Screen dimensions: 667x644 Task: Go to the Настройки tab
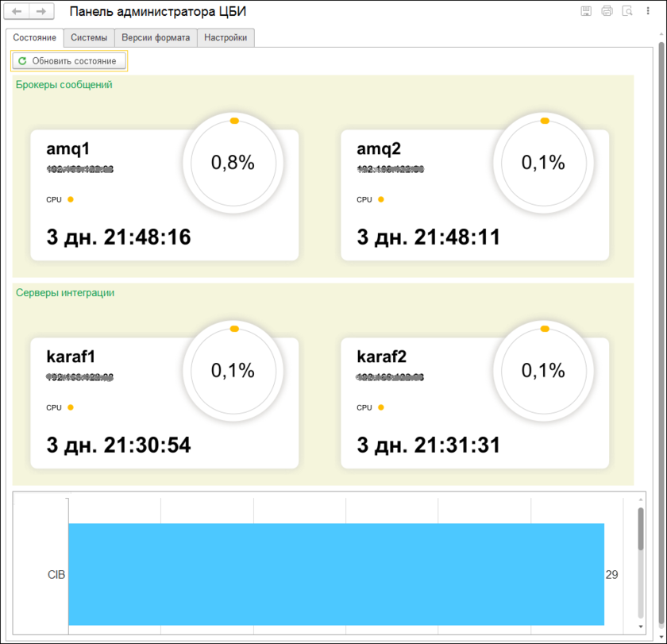click(226, 38)
